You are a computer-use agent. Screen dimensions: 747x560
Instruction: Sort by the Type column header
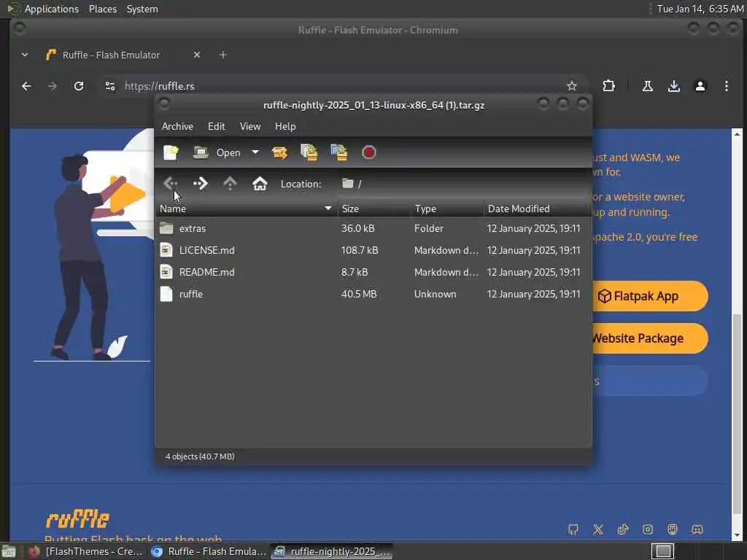(447, 209)
